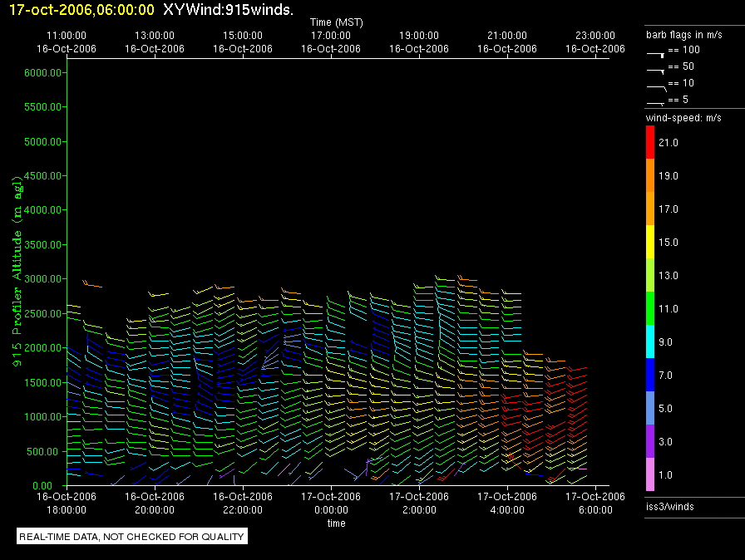Image resolution: width=745 pixels, height=560 pixels.
Task: Select the red 21.0 wind-speed swatch
Action: pyautogui.click(x=650, y=143)
